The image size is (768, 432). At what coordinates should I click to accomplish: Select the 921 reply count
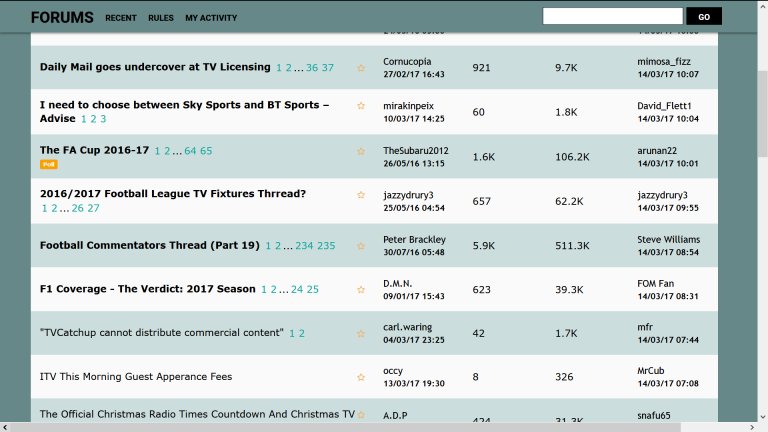481,68
